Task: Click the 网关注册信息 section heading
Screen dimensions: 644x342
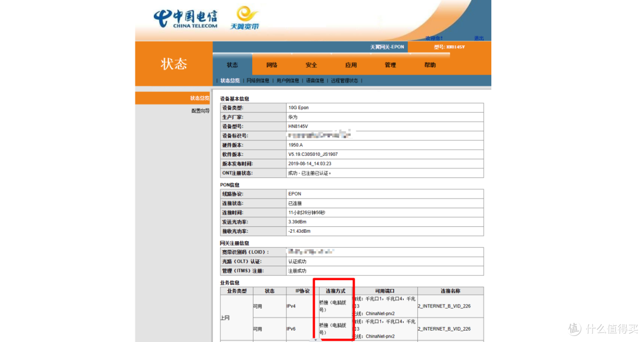Action: (x=234, y=244)
